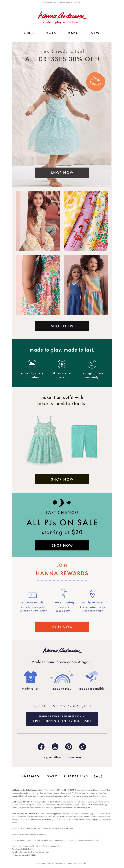Click the like new wash droplet icon
This screenshot has height=868, width=124.
coord(62,364)
